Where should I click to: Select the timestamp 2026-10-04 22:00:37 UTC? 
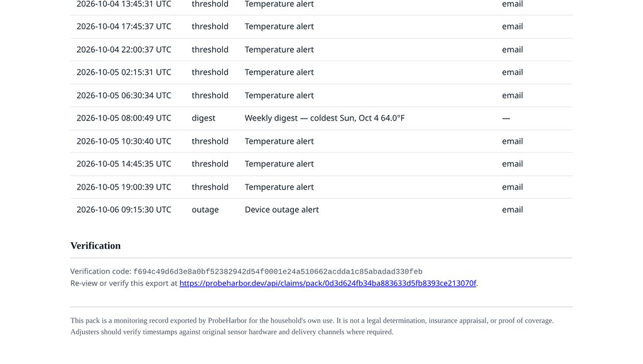(124, 50)
